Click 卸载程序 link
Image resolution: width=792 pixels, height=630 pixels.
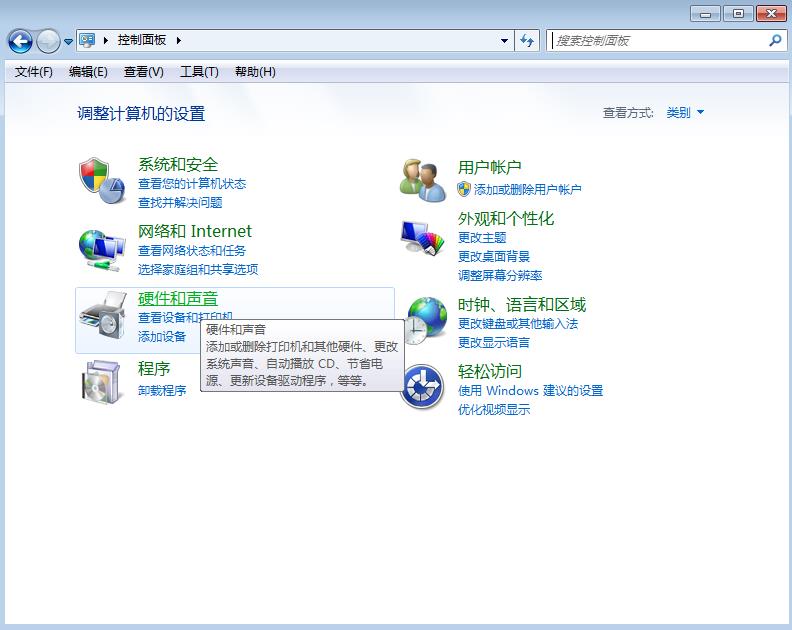162,391
